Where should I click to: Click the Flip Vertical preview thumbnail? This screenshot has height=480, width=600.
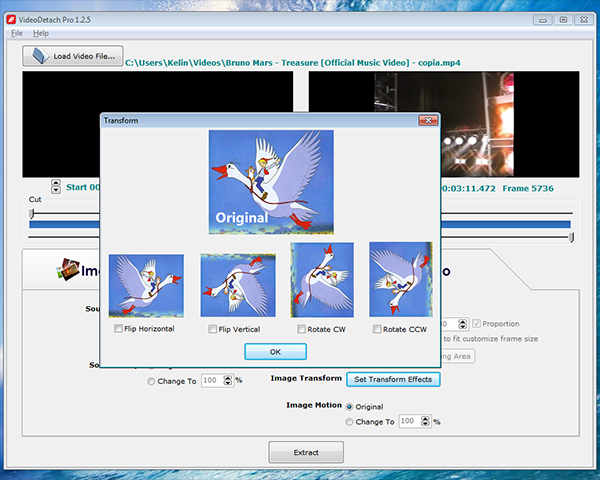coord(238,285)
